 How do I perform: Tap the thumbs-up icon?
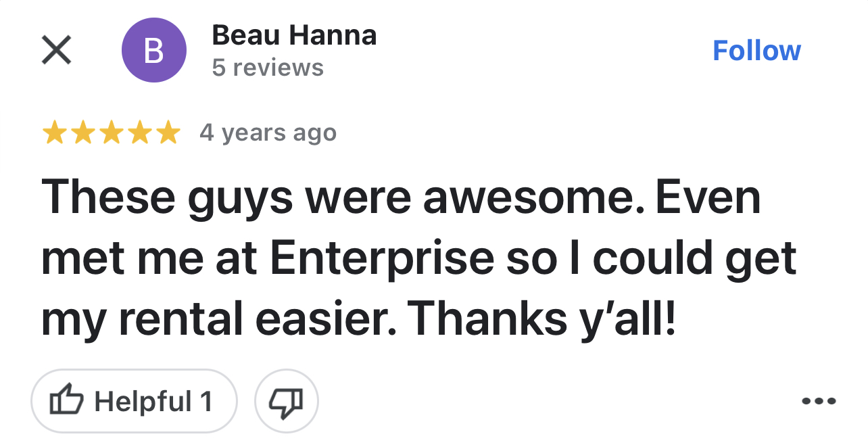[x=67, y=401]
